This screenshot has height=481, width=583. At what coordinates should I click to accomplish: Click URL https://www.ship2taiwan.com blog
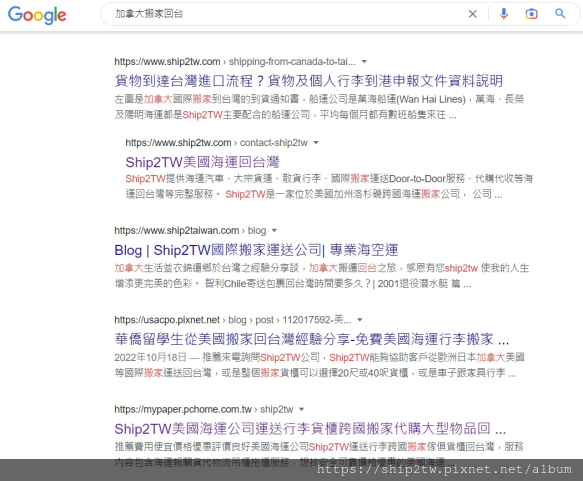point(190,230)
